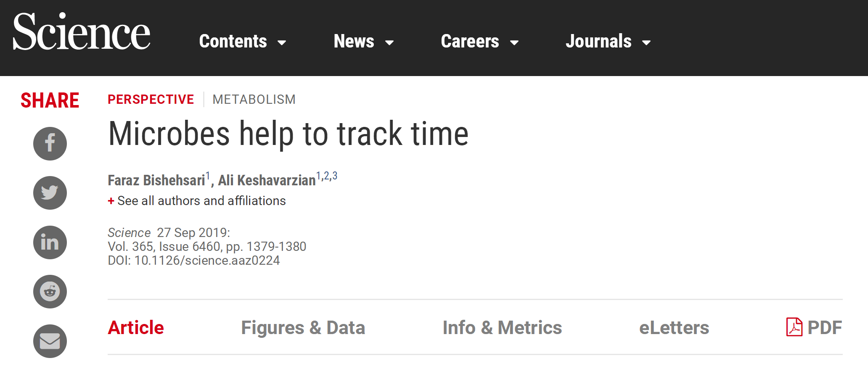Image resolution: width=868 pixels, height=366 pixels.
Task: Show all authors and affiliations
Action: [201, 201]
